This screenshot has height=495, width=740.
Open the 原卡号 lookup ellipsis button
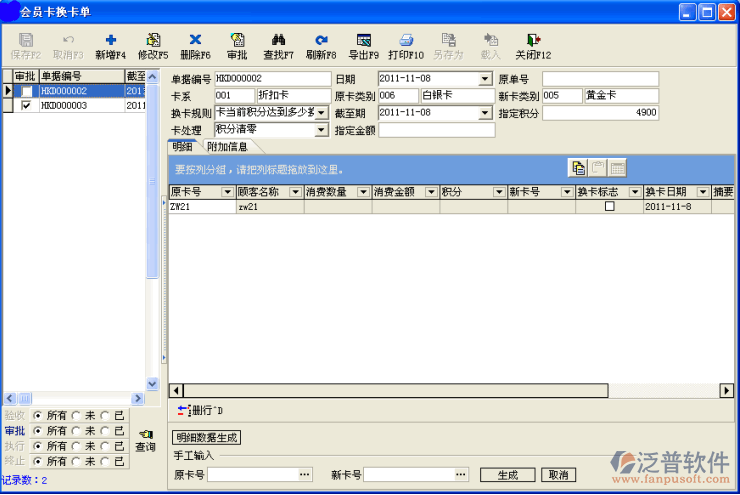tap(305, 474)
